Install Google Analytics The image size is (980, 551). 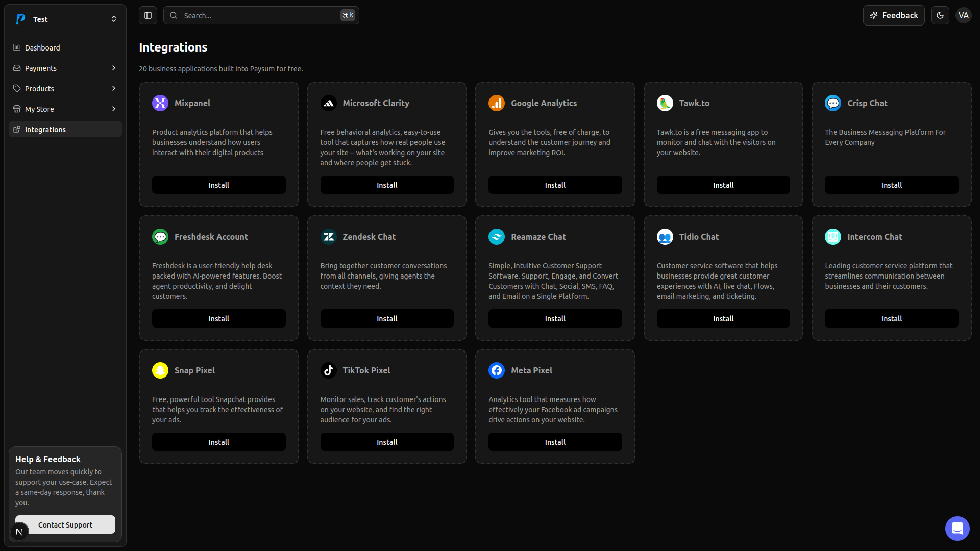(x=555, y=185)
